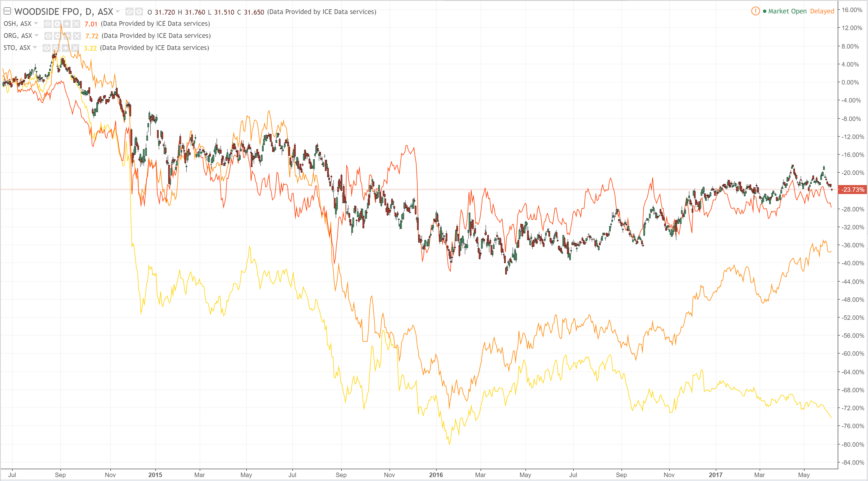This screenshot has height=481, width=868.
Task: Click the orange data warning icon
Action: coord(755,11)
